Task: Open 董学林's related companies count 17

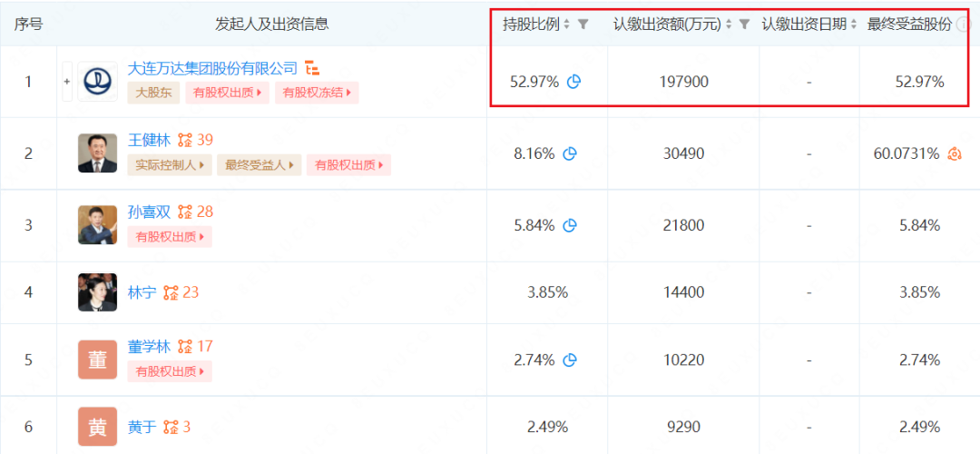Action: click(196, 346)
